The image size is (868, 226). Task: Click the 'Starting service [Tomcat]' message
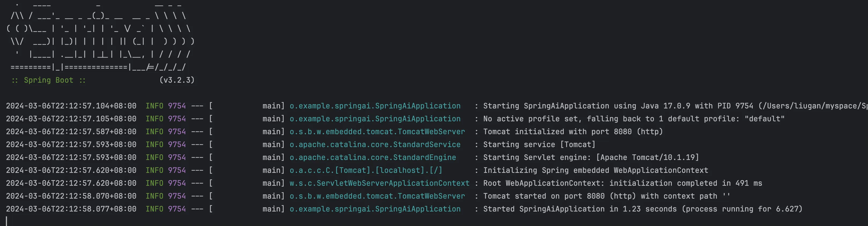(539, 145)
